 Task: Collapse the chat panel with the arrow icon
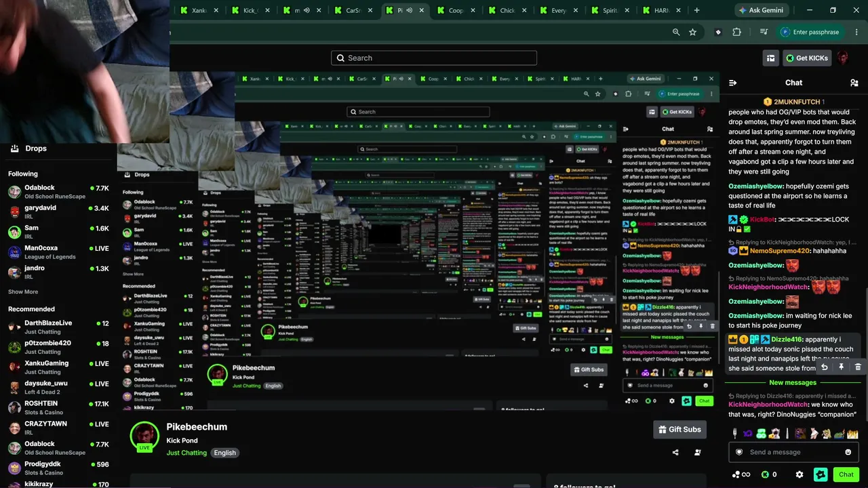[733, 83]
